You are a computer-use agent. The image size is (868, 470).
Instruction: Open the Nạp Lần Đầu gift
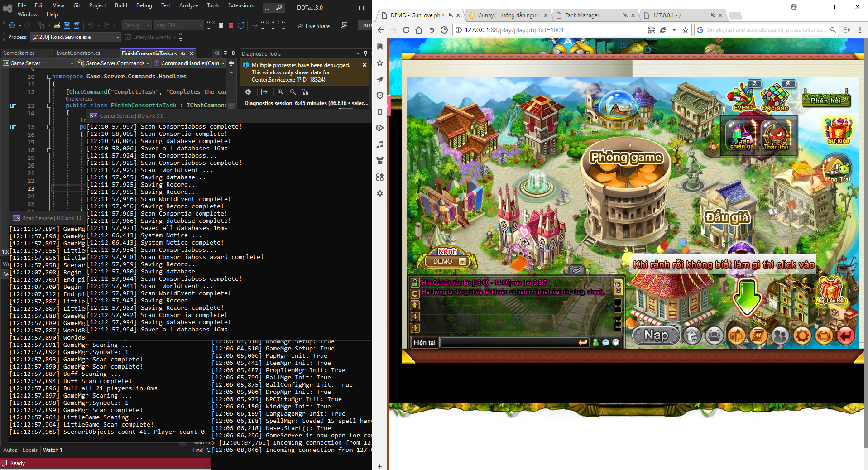[831, 291]
